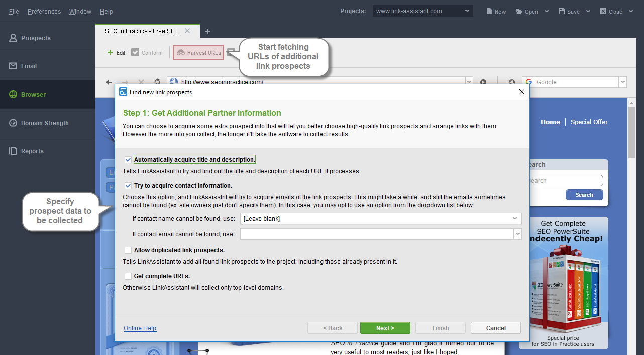
Task: Click the Find new link prospects dialog icon
Action: point(123,92)
